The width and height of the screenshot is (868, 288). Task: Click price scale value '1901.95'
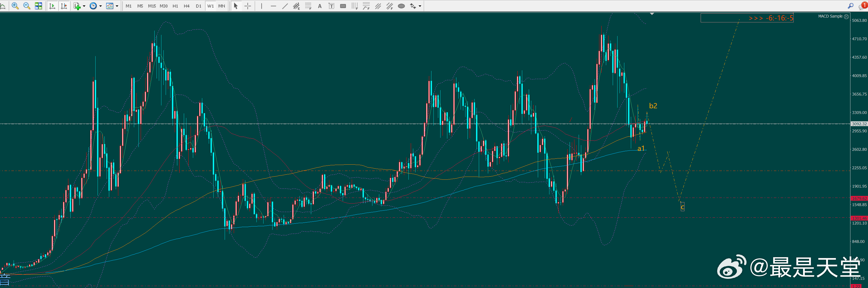pos(859,186)
